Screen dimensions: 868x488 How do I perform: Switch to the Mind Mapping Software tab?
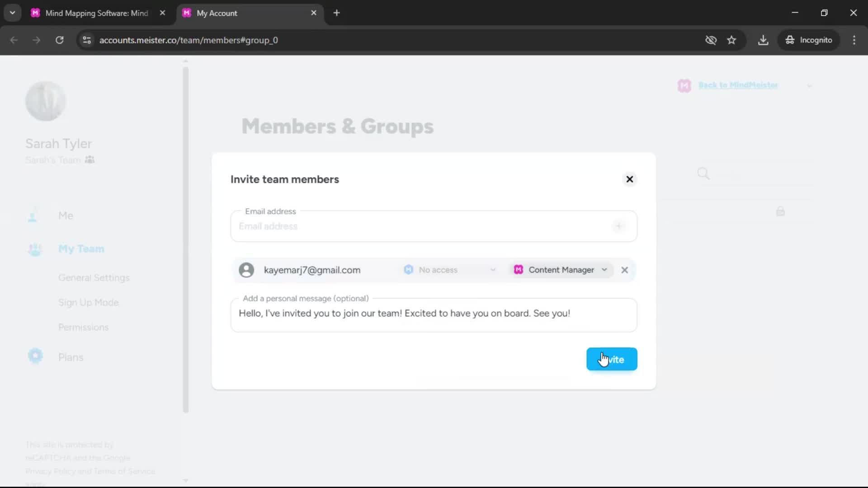(96, 13)
